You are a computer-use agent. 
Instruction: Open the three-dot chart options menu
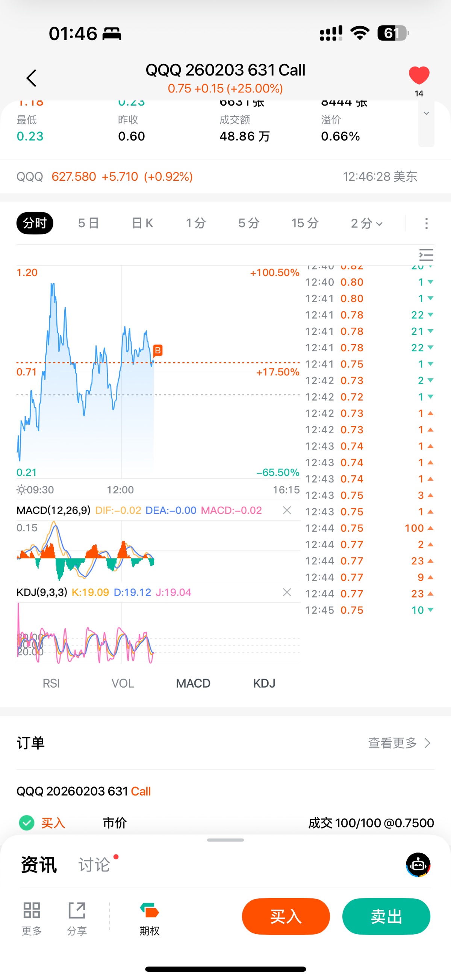(x=426, y=223)
